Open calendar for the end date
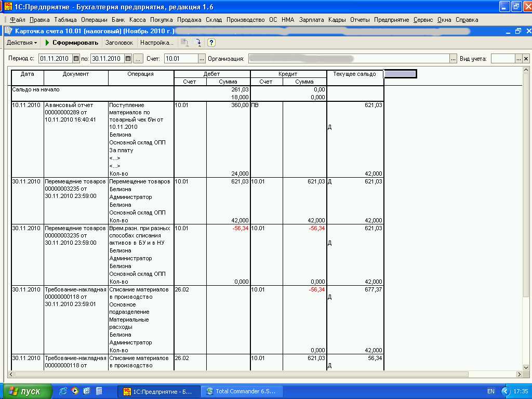The height and width of the screenshot is (399, 532). click(x=128, y=59)
